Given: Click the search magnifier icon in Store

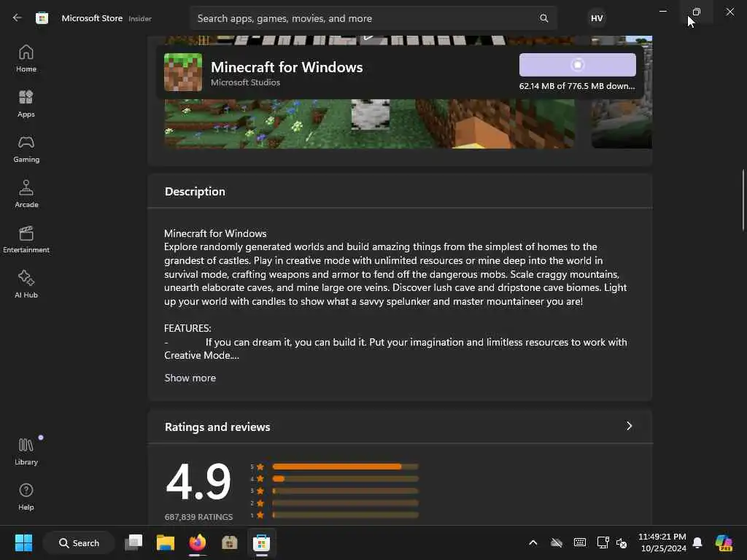Looking at the screenshot, I should pyautogui.click(x=543, y=18).
